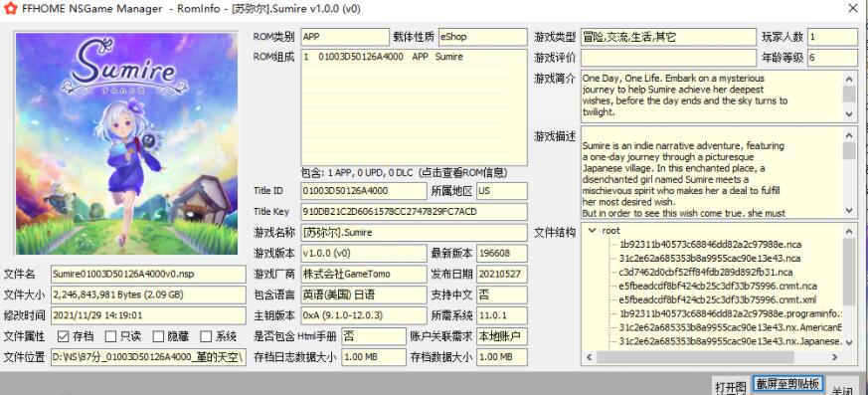Image resolution: width=868 pixels, height=395 pixels.
Task: Toggle the 系统 system checkbox
Action: click(x=206, y=336)
